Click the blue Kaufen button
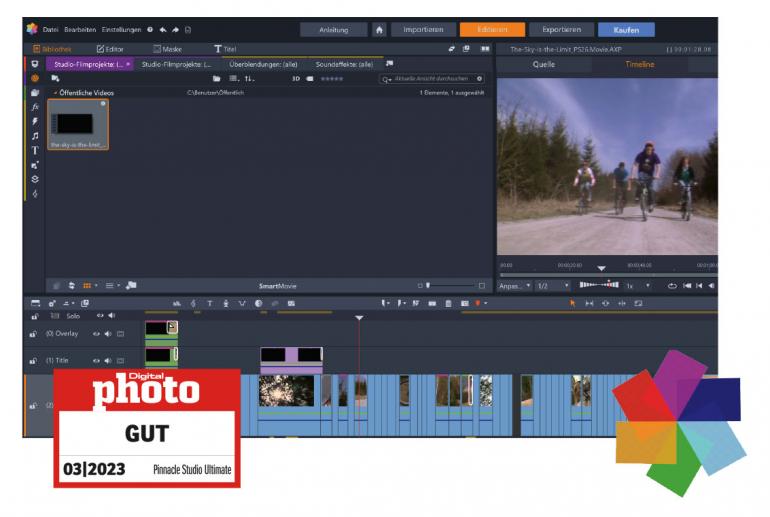770x517 pixels. (626, 29)
